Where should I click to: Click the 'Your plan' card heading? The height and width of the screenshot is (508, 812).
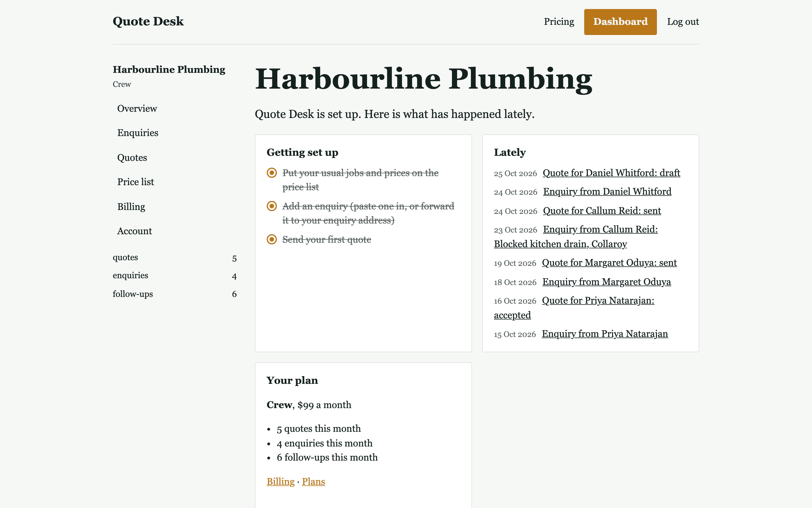[x=292, y=380]
